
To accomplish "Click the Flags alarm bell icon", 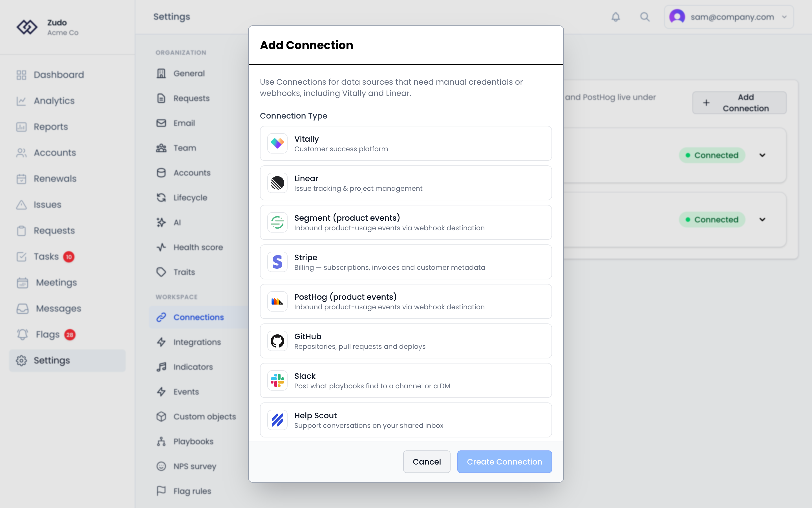I will pyautogui.click(x=23, y=335).
